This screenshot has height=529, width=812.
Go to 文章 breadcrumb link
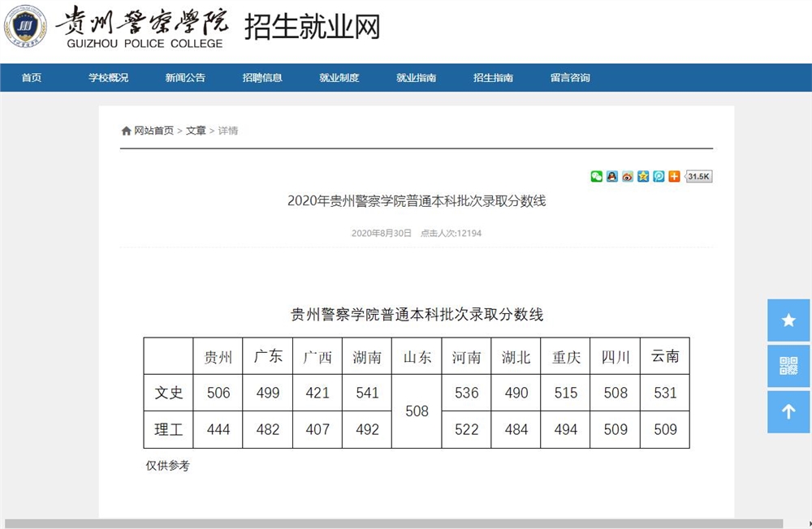[x=196, y=131]
